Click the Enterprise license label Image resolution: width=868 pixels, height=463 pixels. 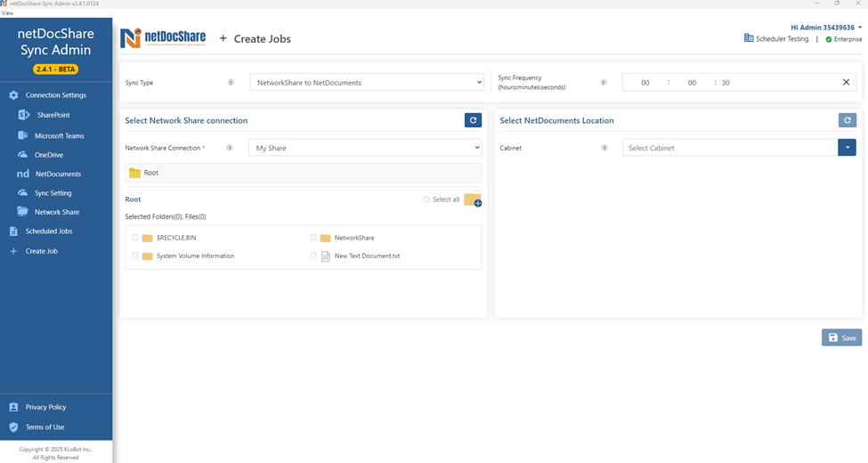point(848,39)
